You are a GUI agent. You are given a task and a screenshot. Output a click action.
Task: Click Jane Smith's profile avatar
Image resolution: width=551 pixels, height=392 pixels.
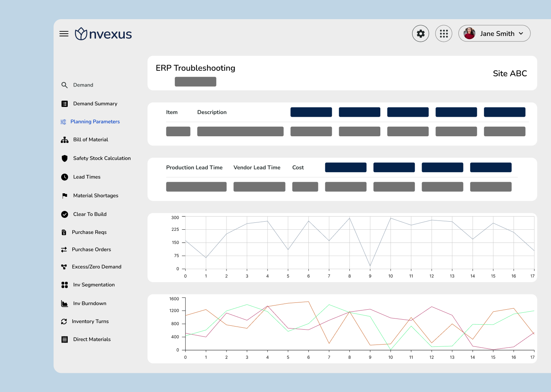(469, 33)
